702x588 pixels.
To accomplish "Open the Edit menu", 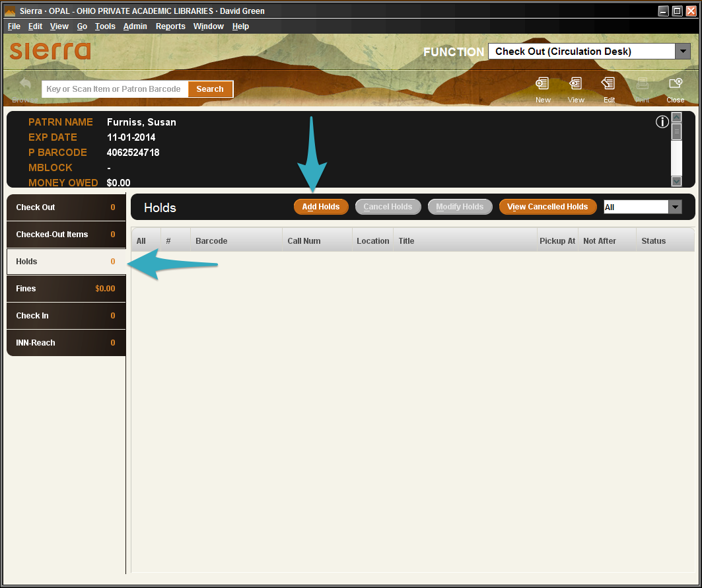I will [x=35, y=26].
